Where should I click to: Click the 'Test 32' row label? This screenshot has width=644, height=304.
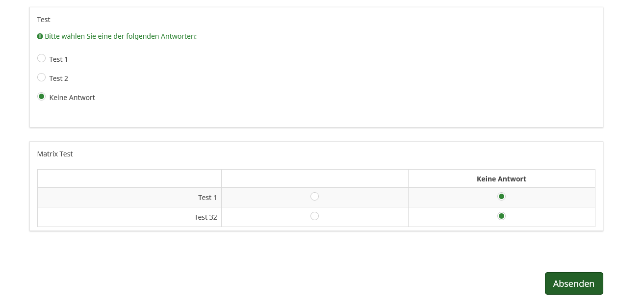[x=206, y=217]
